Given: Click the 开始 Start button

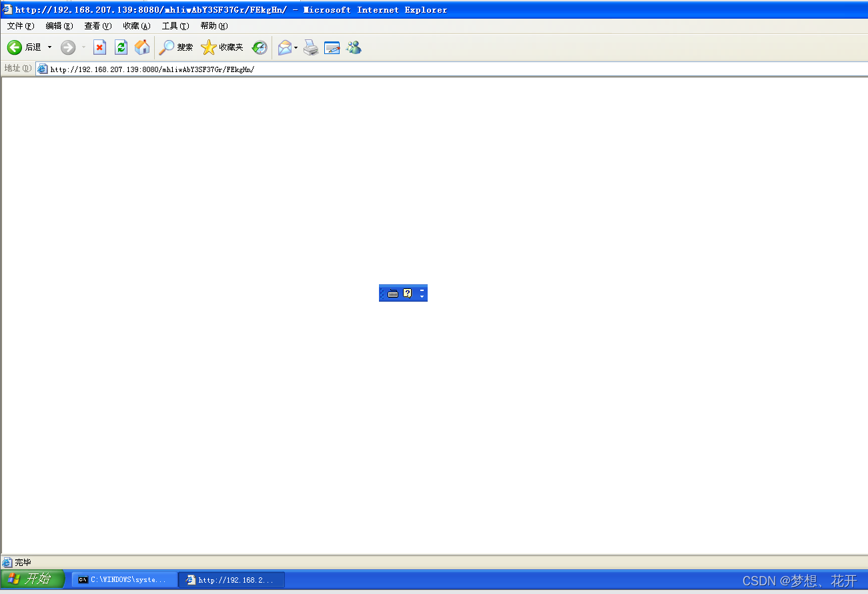Looking at the screenshot, I should tap(33, 579).
